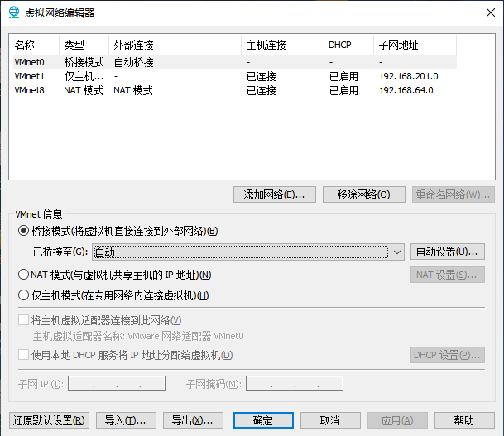
Task: Click 自动桥接 cell in VMnet0 row
Action: (x=134, y=62)
